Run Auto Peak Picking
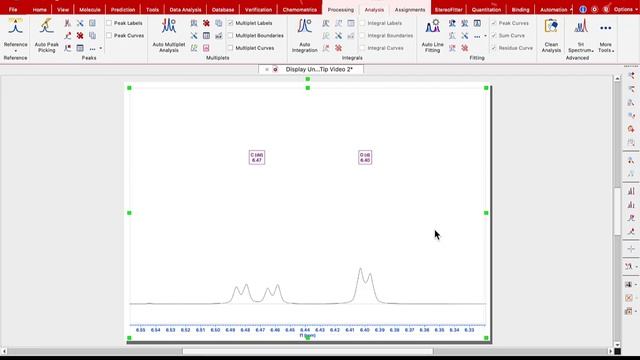Image resolution: width=640 pixels, height=360 pixels. (47, 35)
